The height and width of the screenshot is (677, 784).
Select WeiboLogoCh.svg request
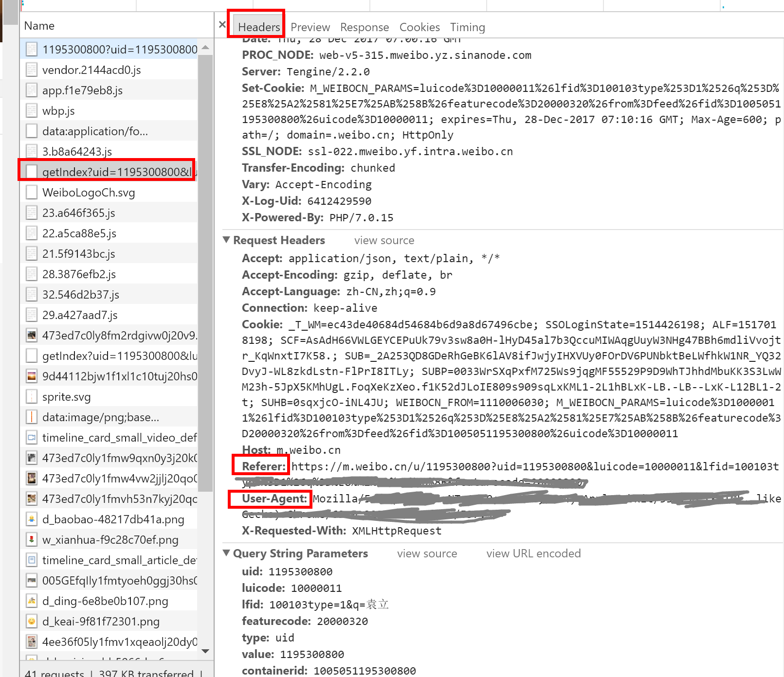click(109, 193)
